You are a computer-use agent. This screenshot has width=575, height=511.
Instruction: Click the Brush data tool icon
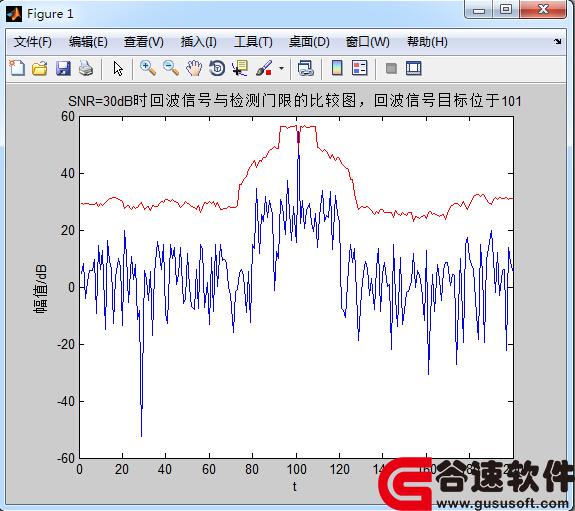point(264,68)
